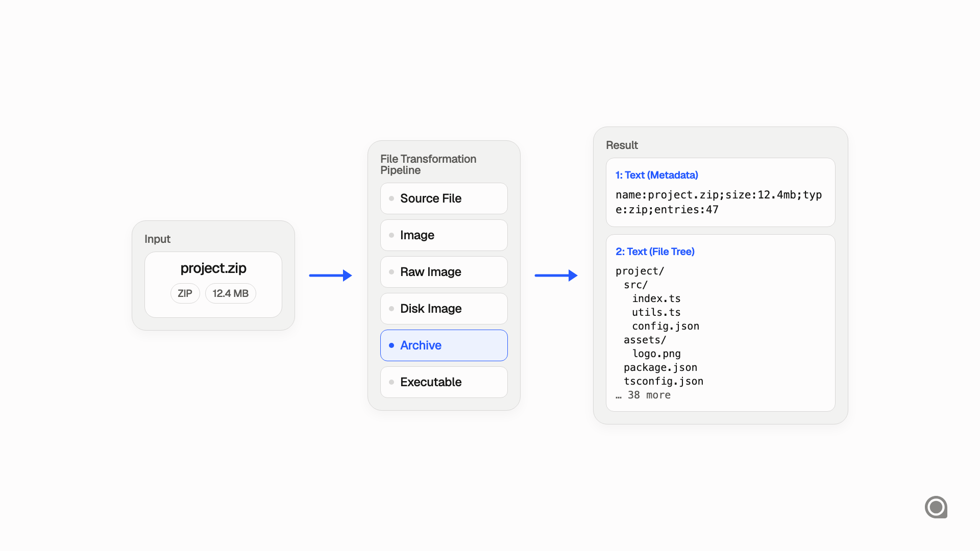Select the Image transformation stage
980x551 pixels.
point(444,235)
